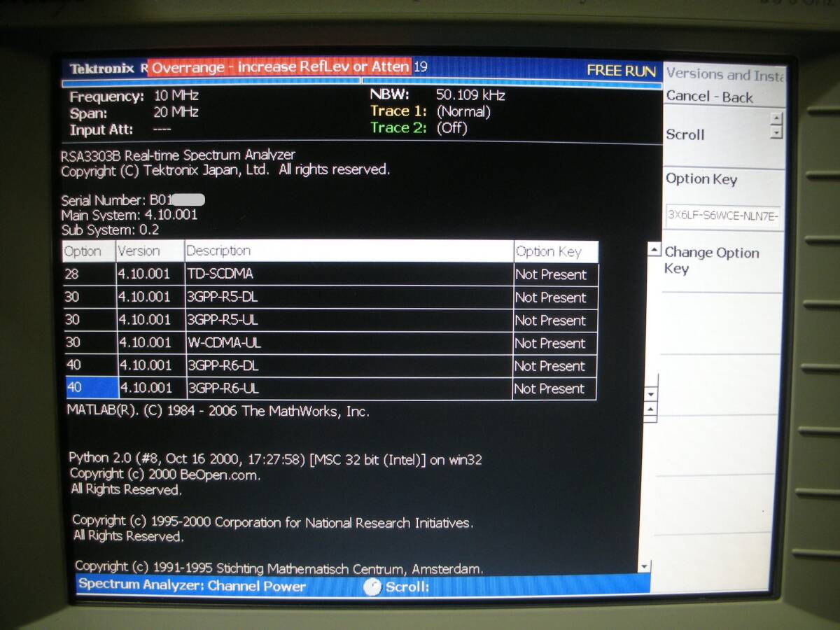Click the Option Key entry field
The width and height of the screenshot is (840, 630).
(724, 216)
